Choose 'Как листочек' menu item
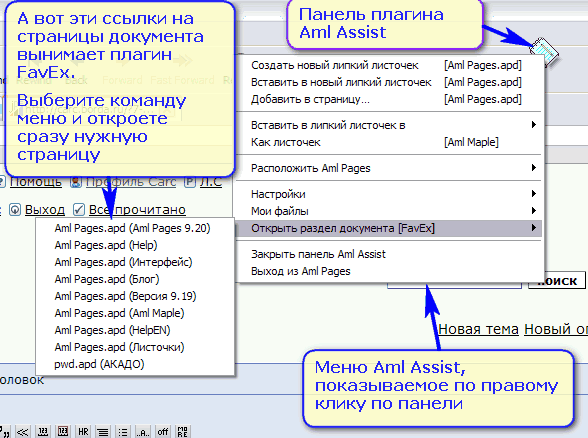The width and height of the screenshot is (588, 438). pos(388,142)
